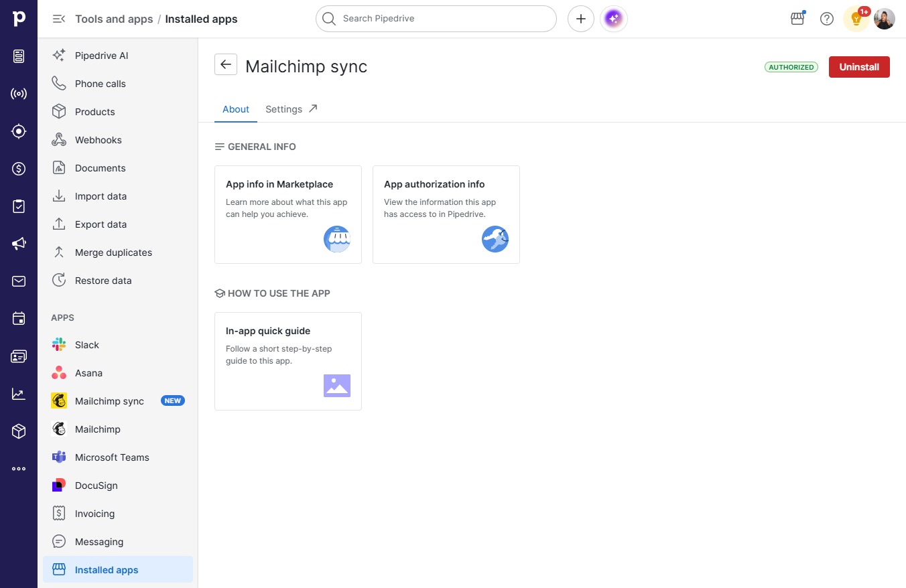The height and width of the screenshot is (588, 906).
Task: Open the mail envelope icon in the rail
Action: coord(19,281)
